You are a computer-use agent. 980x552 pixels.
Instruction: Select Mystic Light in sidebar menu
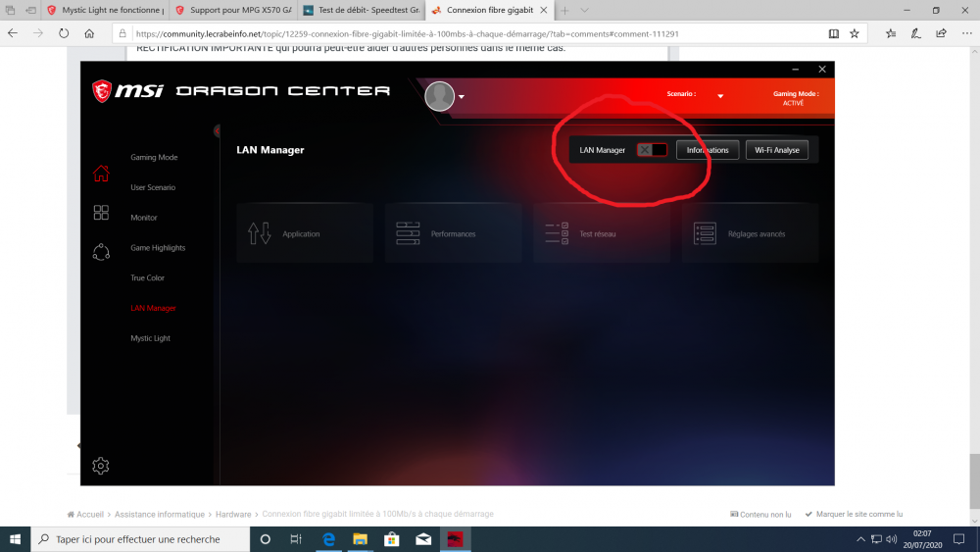coord(150,338)
